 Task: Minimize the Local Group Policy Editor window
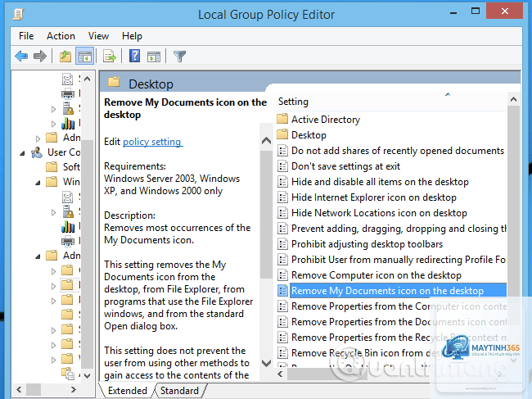(x=453, y=12)
